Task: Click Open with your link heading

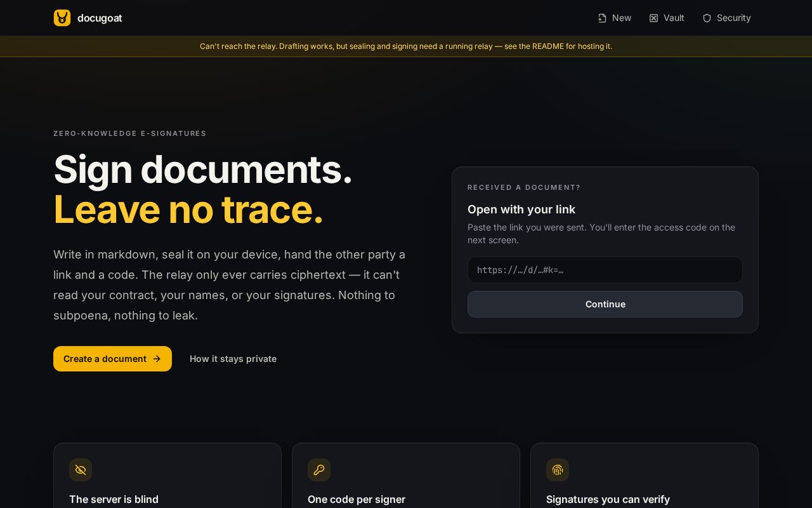Action: coord(521,210)
